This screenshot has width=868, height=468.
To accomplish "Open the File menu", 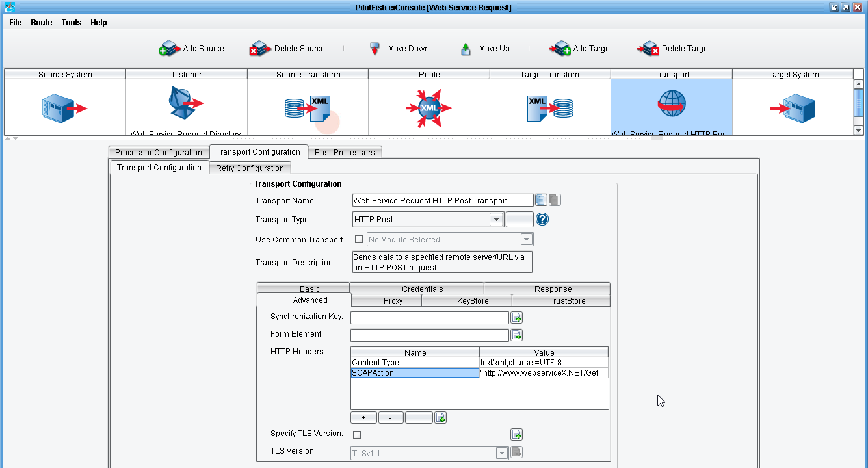I will point(16,23).
